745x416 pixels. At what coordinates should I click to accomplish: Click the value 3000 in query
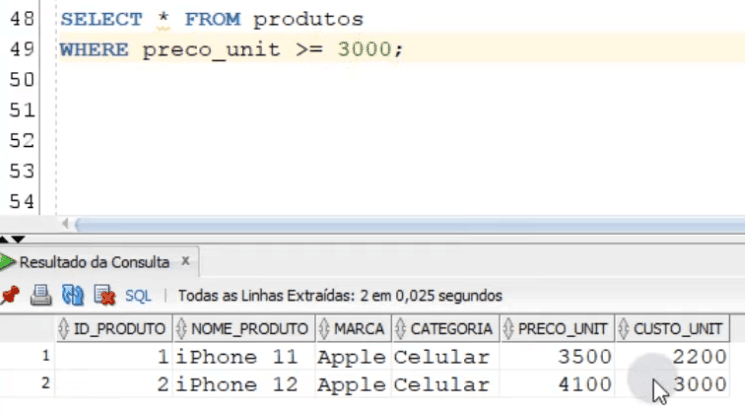(364, 49)
